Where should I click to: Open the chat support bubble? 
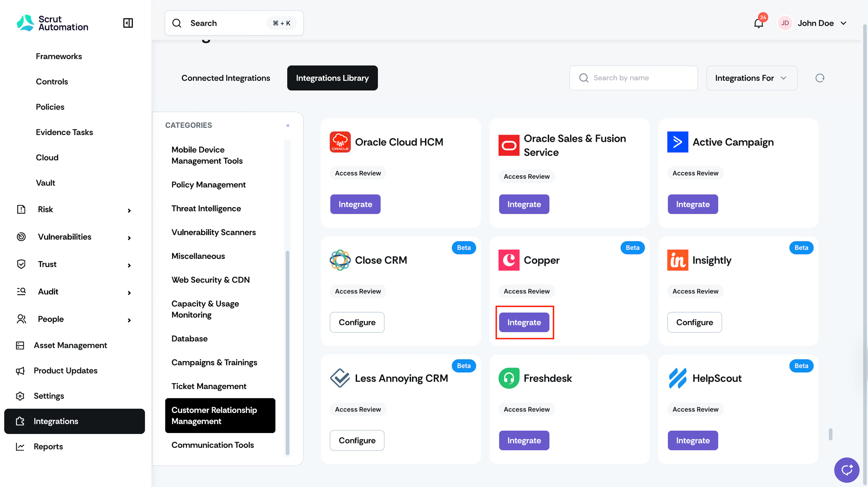coord(847,470)
